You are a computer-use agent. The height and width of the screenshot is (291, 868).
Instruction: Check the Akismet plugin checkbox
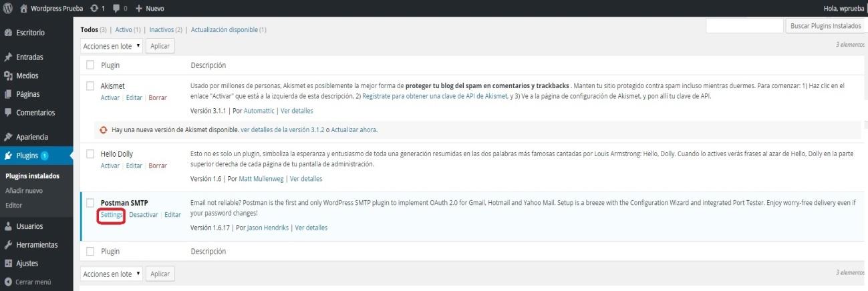[90, 86]
